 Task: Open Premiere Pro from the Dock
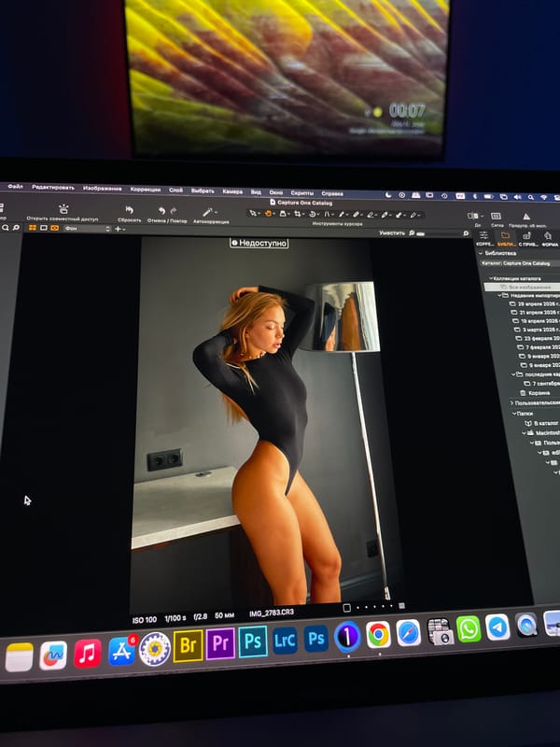tap(220, 643)
